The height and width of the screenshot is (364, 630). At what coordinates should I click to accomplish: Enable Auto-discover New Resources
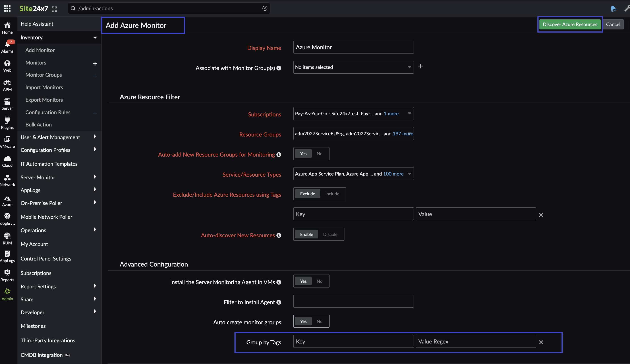307,234
